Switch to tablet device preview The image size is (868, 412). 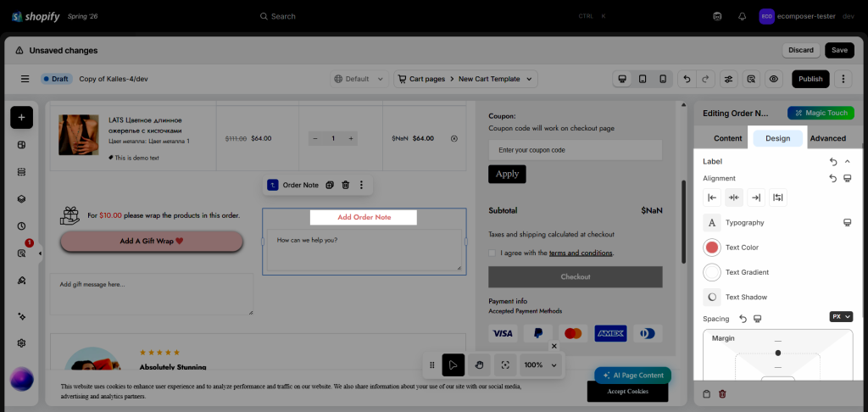[643, 79]
